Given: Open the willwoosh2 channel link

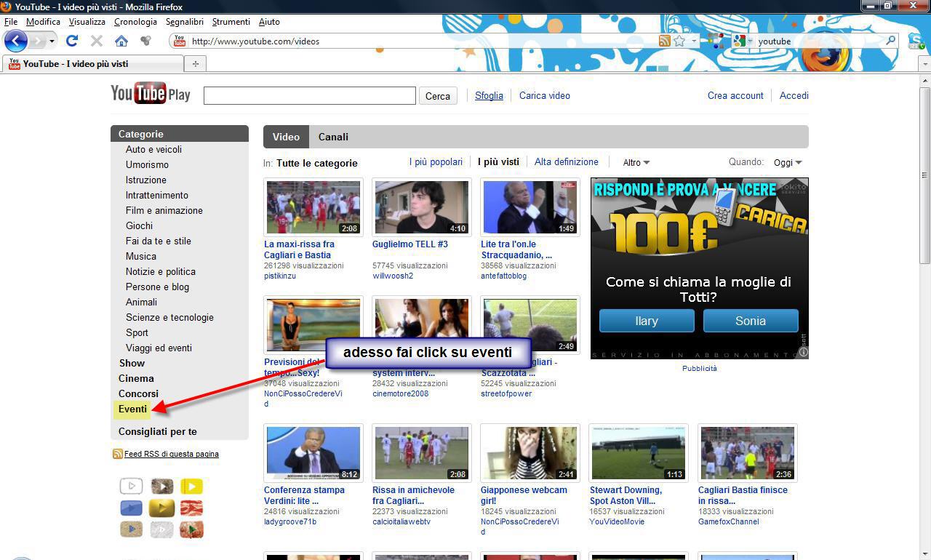Looking at the screenshot, I should (x=393, y=276).
